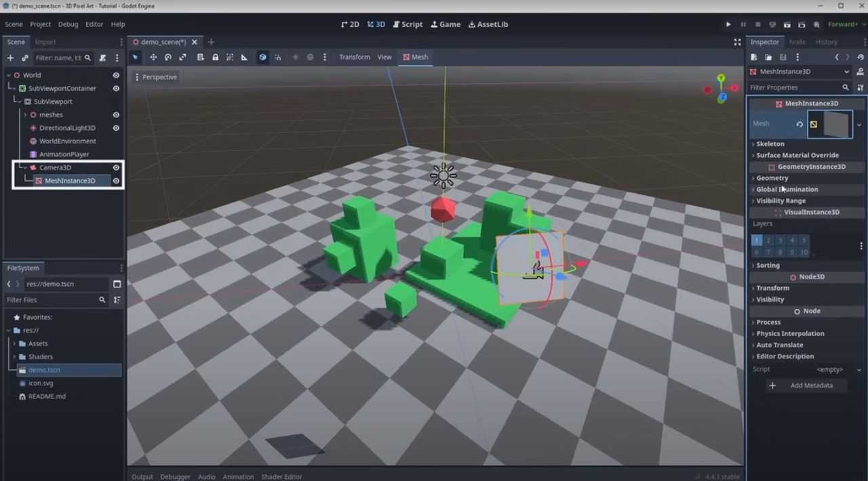Hide the SubViewportContainer node
868x481 pixels.
[116, 88]
